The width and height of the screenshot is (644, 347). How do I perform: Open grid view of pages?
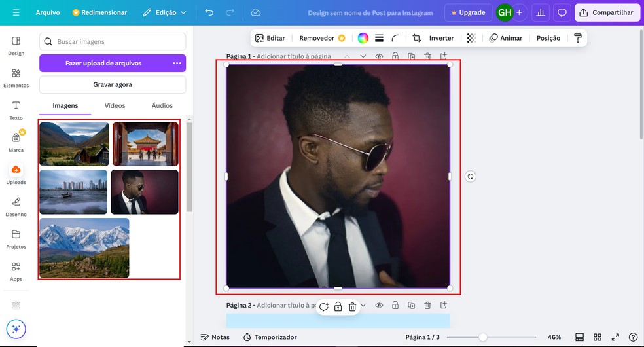[597, 337]
